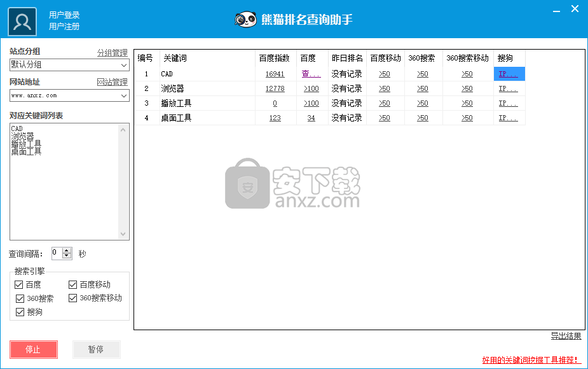Click inside the keyword list text area
Viewport: 588px width, 369px height.
click(x=64, y=182)
